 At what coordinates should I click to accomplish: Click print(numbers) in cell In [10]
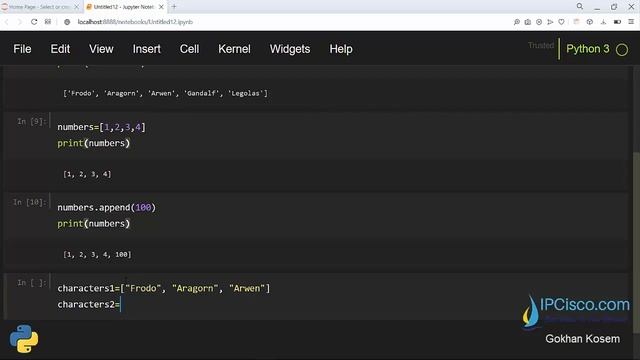93,224
